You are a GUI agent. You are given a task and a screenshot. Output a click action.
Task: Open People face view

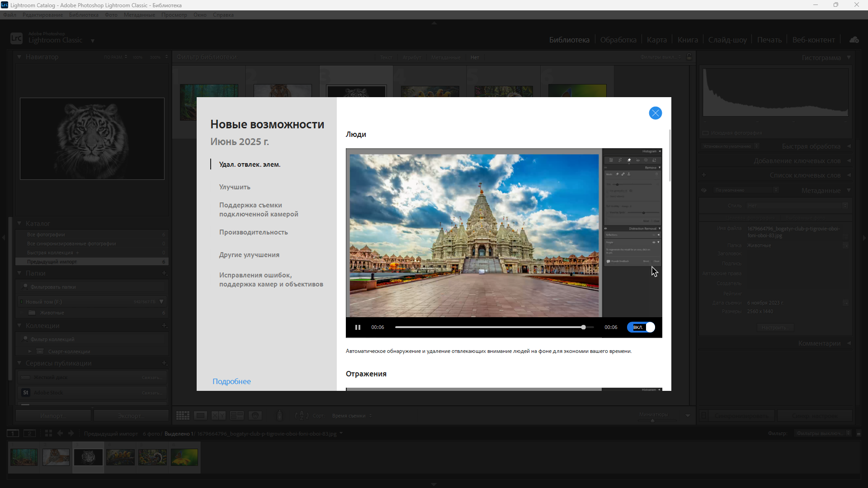tap(255, 416)
